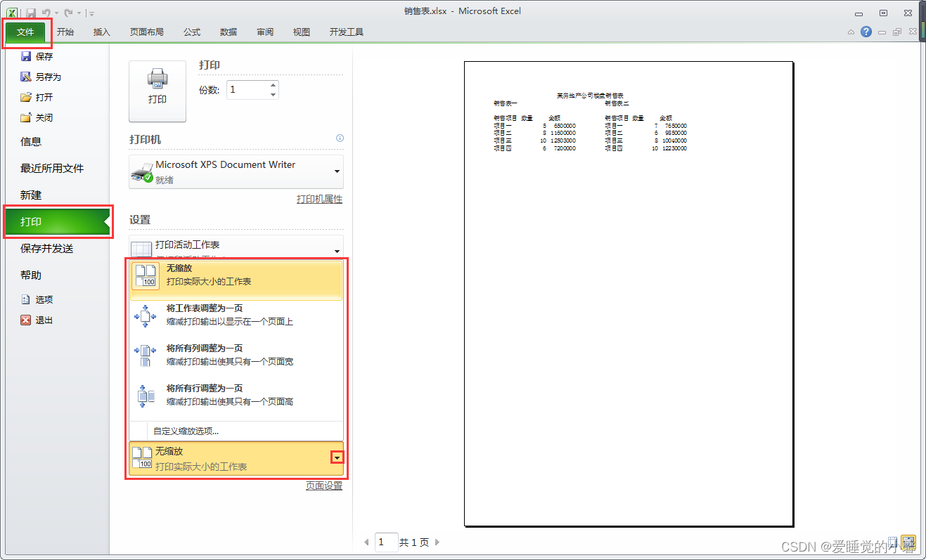926x560 pixels.
Task: Select the 无缩放 option at the list top
Action: (236, 281)
